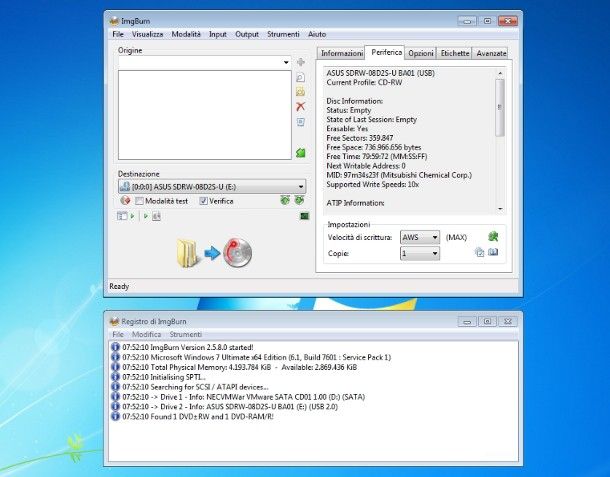610x477 pixels.
Task: Click the clipboard icon in the Impostazioni box
Action: pyautogui.click(x=479, y=253)
